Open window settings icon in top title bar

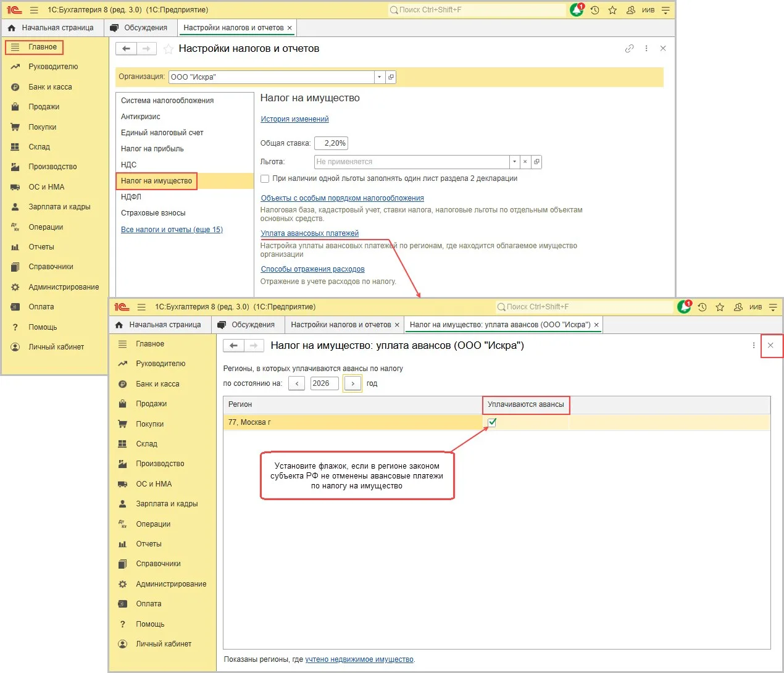pos(665,10)
